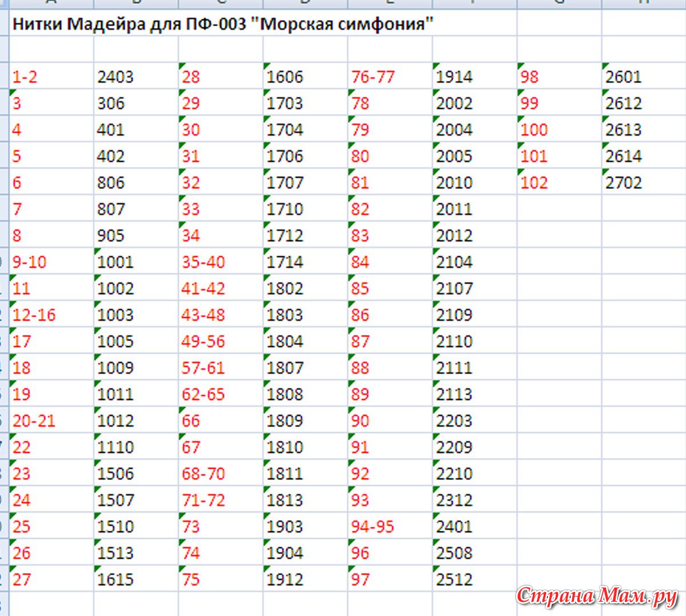The height and width of the screenshot is (616, 686).
Task: Select cell containing 905
Action: (x=136, y=235)
